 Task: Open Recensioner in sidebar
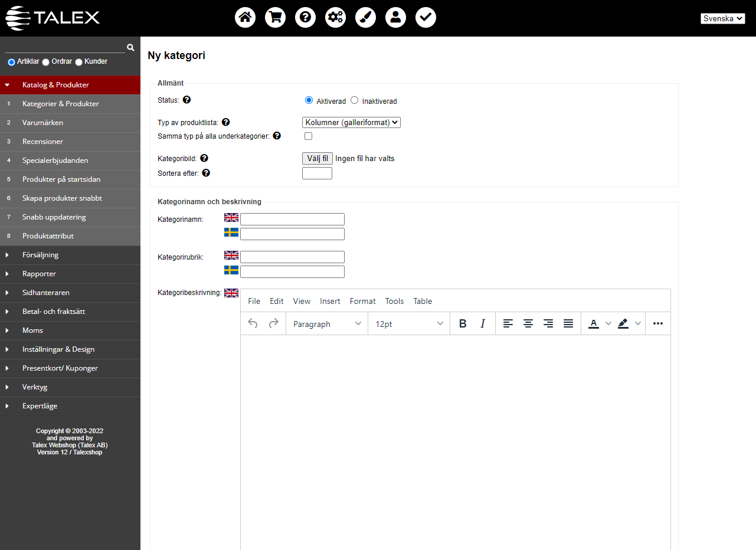(70, 142)
